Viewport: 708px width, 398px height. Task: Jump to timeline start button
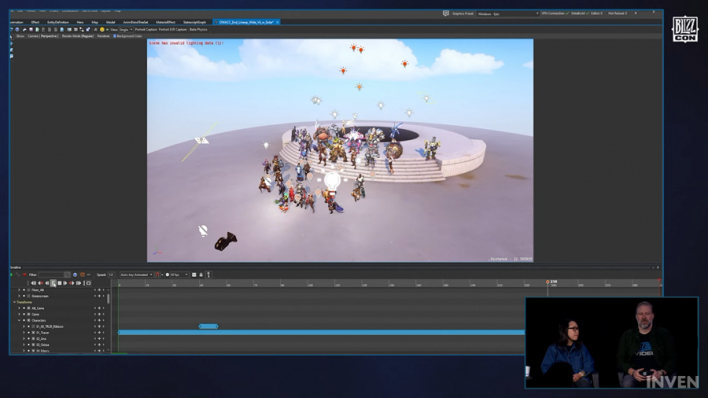[x=33, y=283]
